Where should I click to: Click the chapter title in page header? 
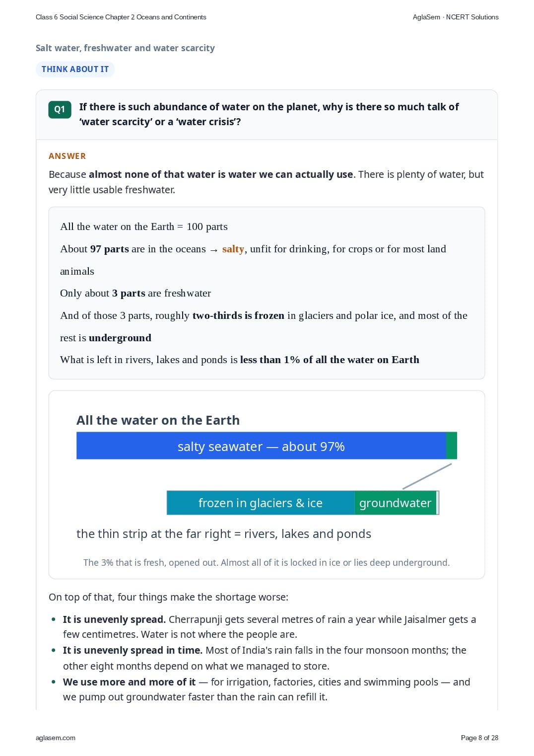121,17
